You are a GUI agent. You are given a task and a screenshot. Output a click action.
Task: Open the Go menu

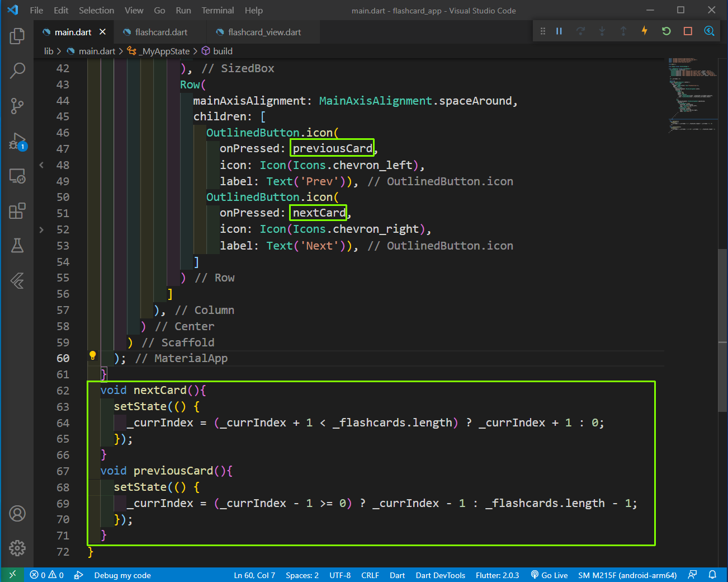pos(159,10)
